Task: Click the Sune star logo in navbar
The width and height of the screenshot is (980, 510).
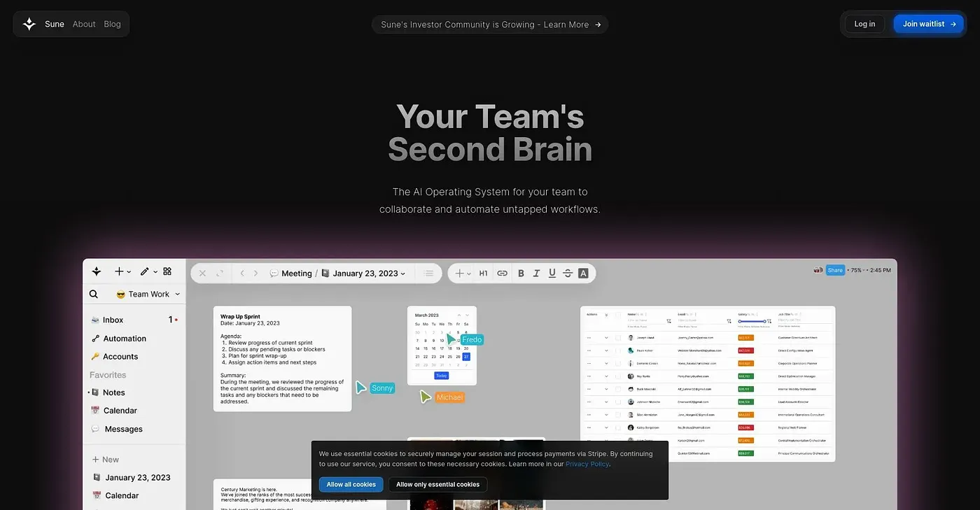Action: [29, 24]
